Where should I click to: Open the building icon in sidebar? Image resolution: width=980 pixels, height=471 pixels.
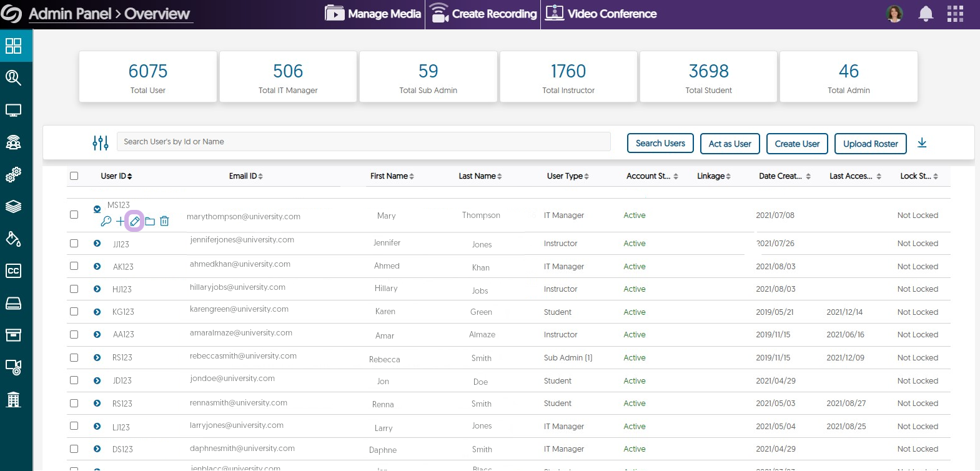[x=13, y=399]
